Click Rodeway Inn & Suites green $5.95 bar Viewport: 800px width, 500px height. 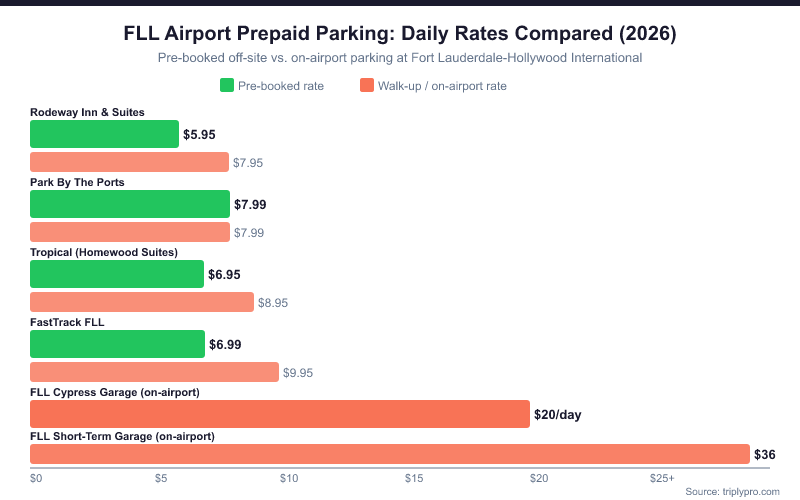coord(105,134)
